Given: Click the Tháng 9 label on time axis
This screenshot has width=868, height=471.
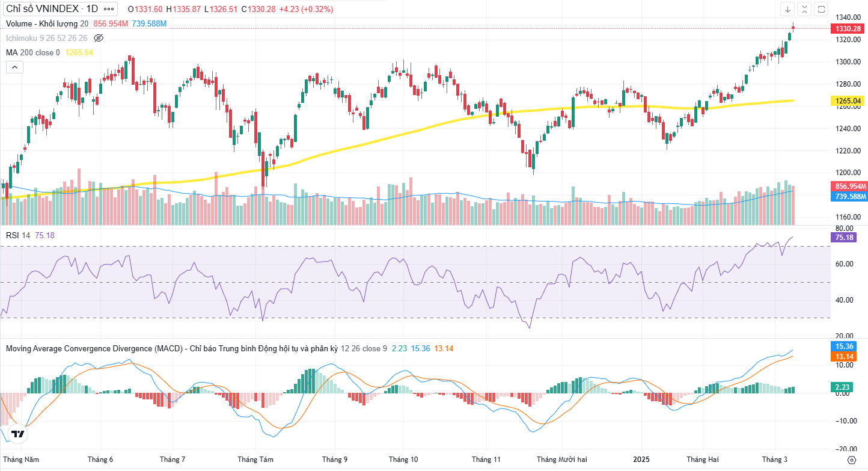Looking at the screenshot, I should [335, 460].
